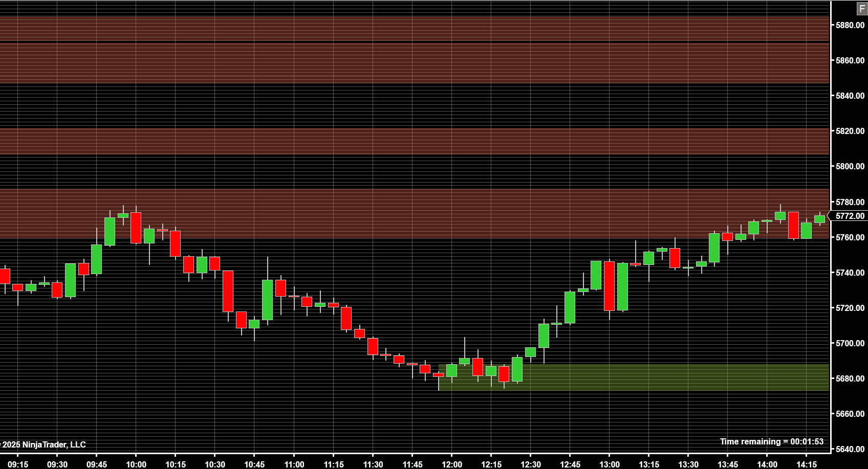Viewport: 868px width, 469px height.
Task: Click the 11:30 time axis label
Action: 373,464
